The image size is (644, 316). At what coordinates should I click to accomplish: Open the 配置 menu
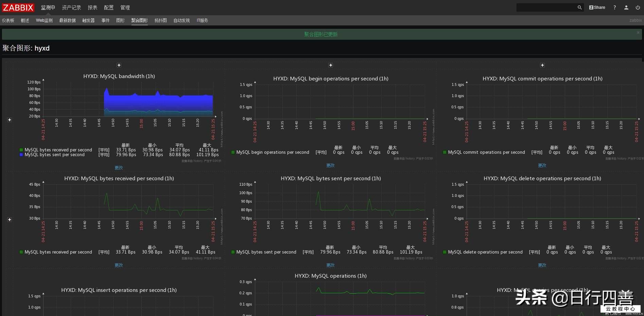[x=109, y=7]
